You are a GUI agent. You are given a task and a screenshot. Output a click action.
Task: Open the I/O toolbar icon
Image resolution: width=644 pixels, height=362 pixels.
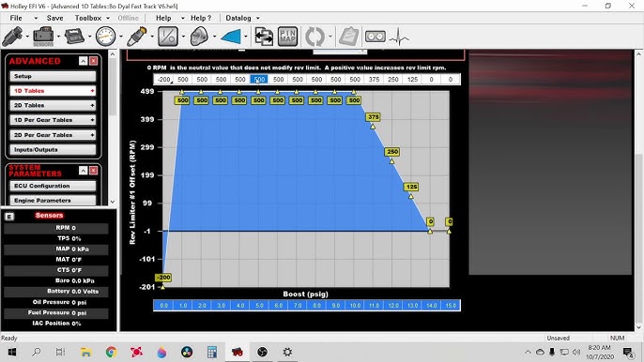[x=168, y=37]
